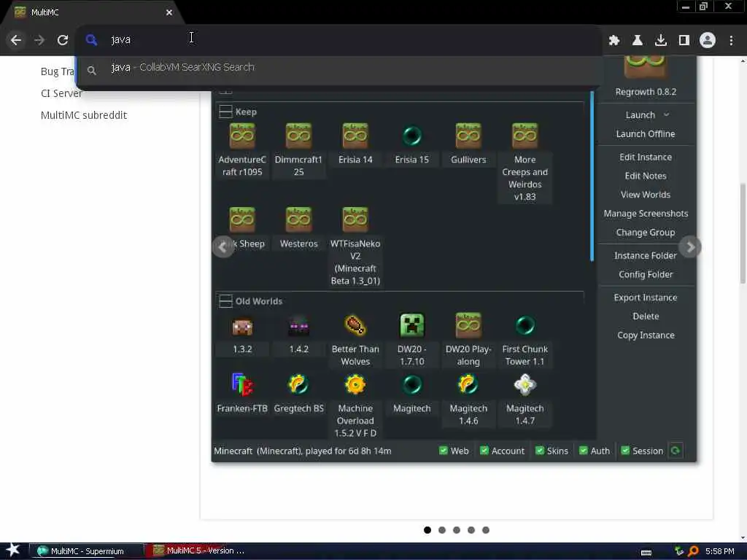Click Launch Offline in sidebar
This screenshot has width=747, height=560.
click(x=646, y=134)
